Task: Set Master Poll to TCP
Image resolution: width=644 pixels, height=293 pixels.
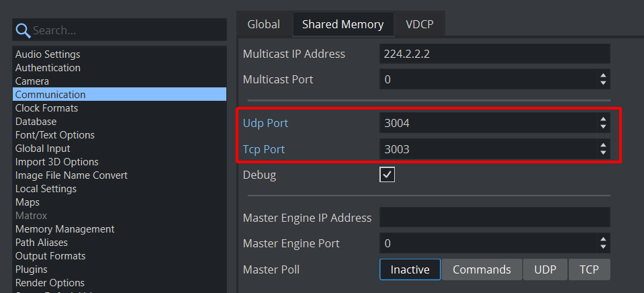Action: click(589, 269)
